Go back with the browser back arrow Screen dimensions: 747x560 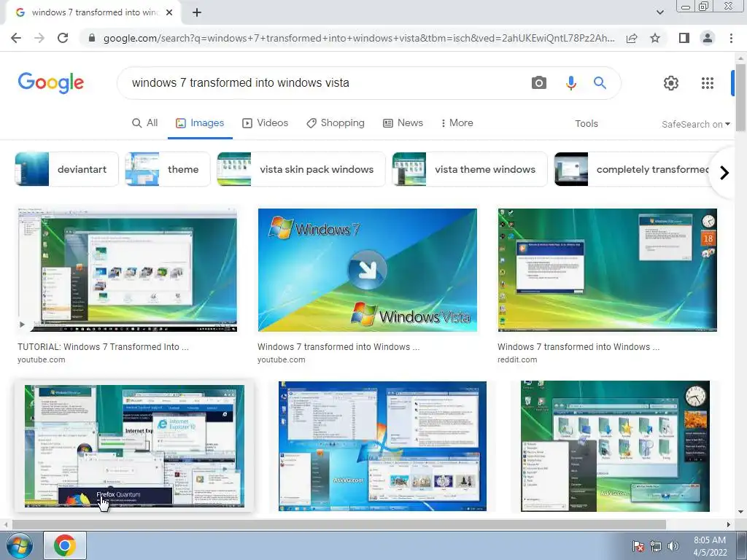[16, 38]
